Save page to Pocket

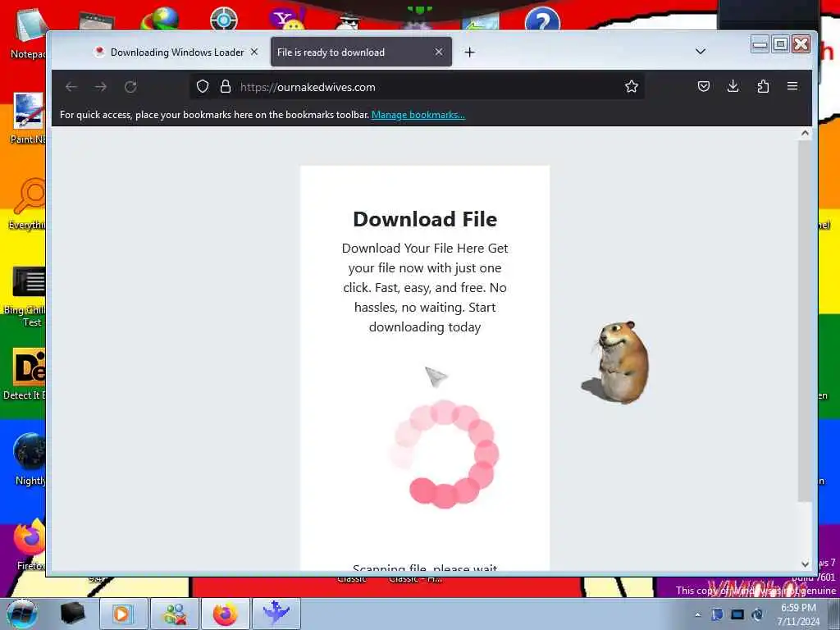click(703, 86)
